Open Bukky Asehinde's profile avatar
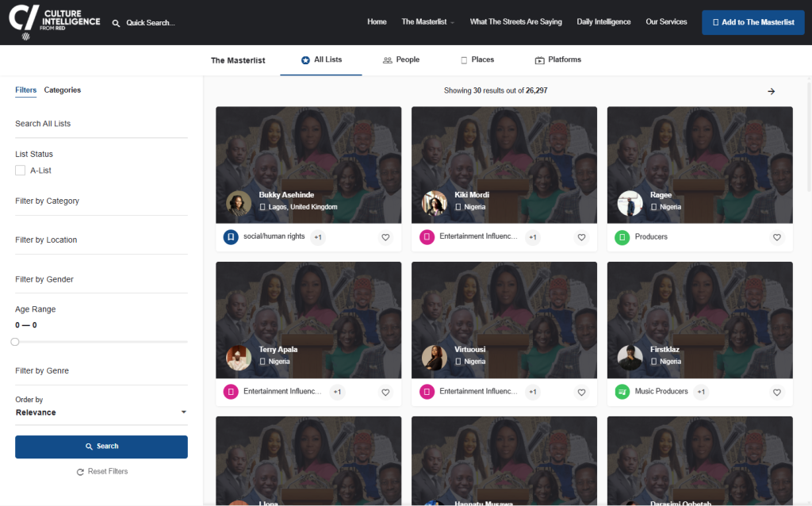 [x=239, y=203]
